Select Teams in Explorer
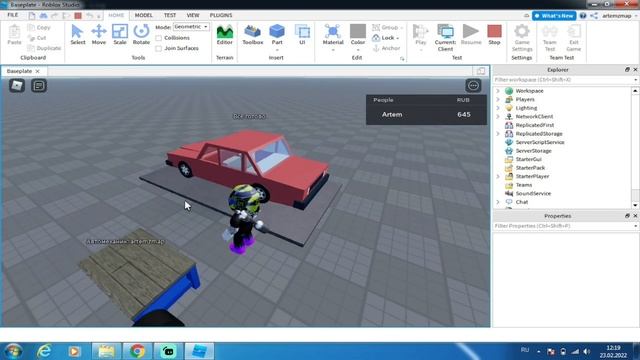Image resolution: width=640 pixels, height=360 pixels. tap(524, 185)
